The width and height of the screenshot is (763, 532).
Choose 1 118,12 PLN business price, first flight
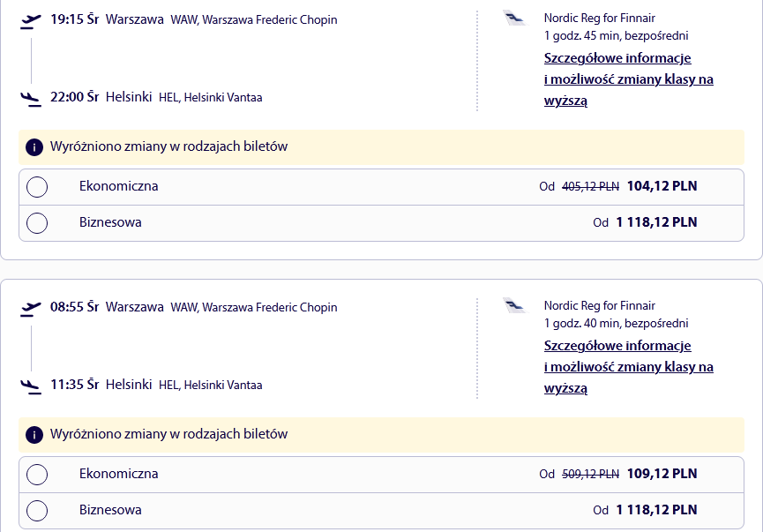click(x=656, y=222)
